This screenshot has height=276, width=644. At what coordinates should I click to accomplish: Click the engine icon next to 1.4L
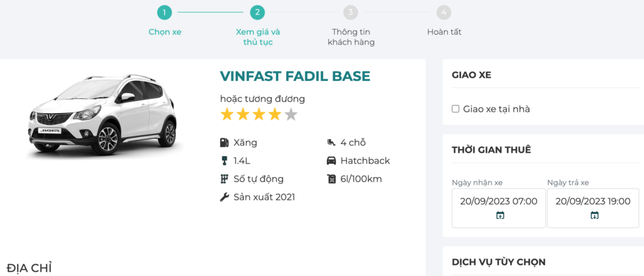pyautogui.click(x=224, y=161)
